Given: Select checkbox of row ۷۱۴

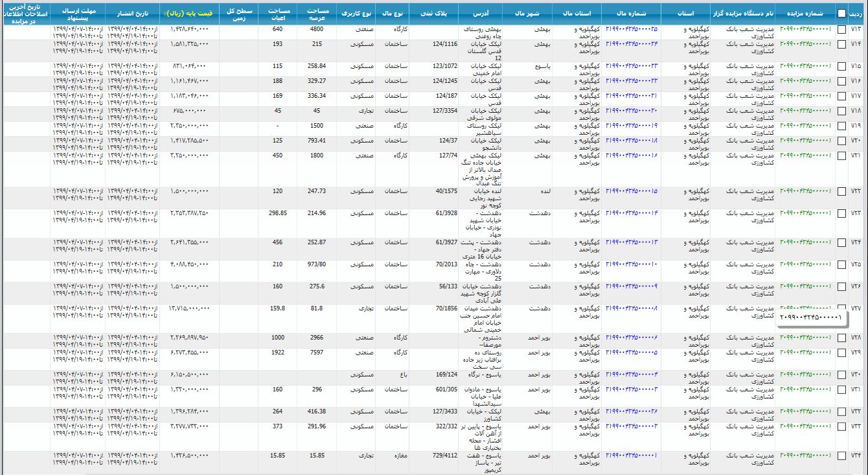Looking at the screenshot, I should (841, 45).
